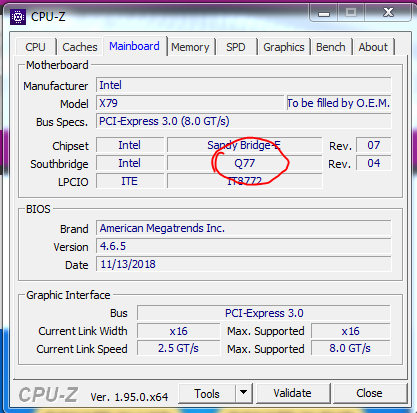
Task: Click the Tools button
Action: pyautogui.click(x=207, y=394)
